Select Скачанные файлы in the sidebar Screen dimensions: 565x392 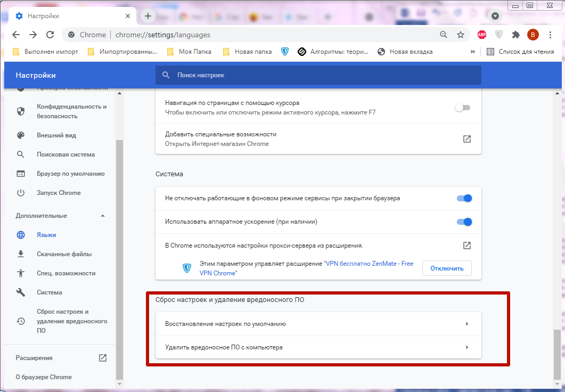click(x=64, y=254)
